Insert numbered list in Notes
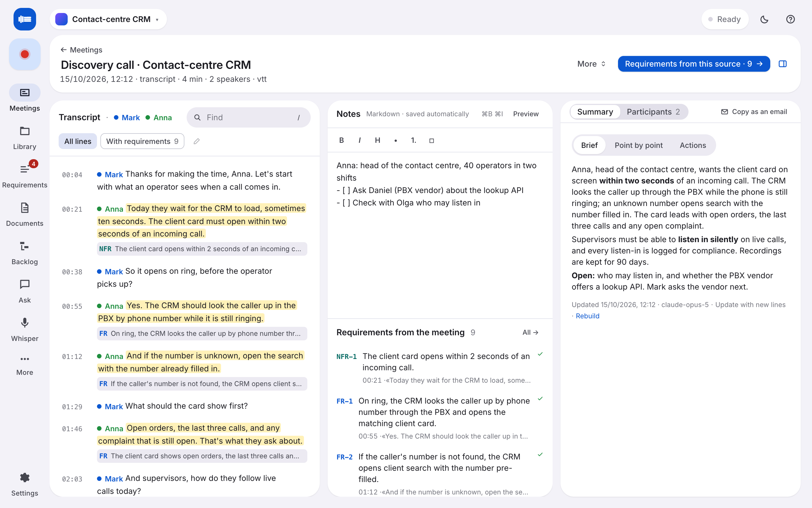Image resolution: width=812 pixels, height=508 pixels. (413, 141)
